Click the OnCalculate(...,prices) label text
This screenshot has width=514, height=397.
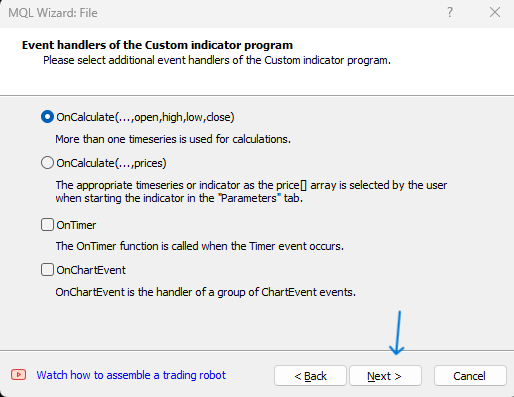tap(111, 163)
